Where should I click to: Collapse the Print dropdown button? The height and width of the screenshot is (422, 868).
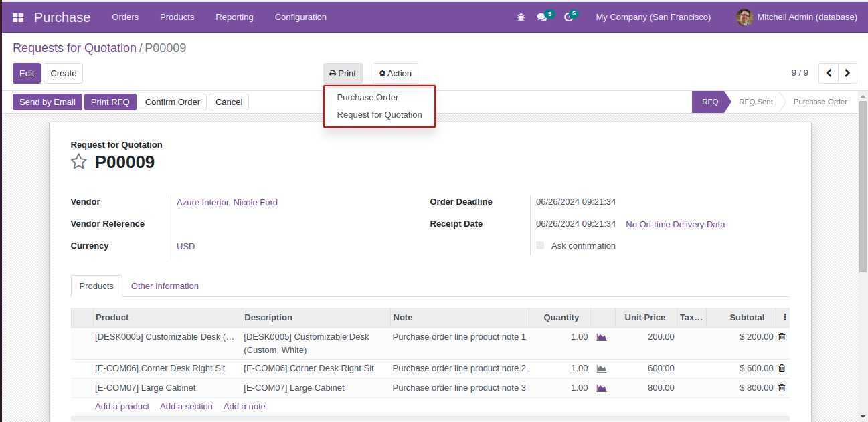click(x=343, y=74)
